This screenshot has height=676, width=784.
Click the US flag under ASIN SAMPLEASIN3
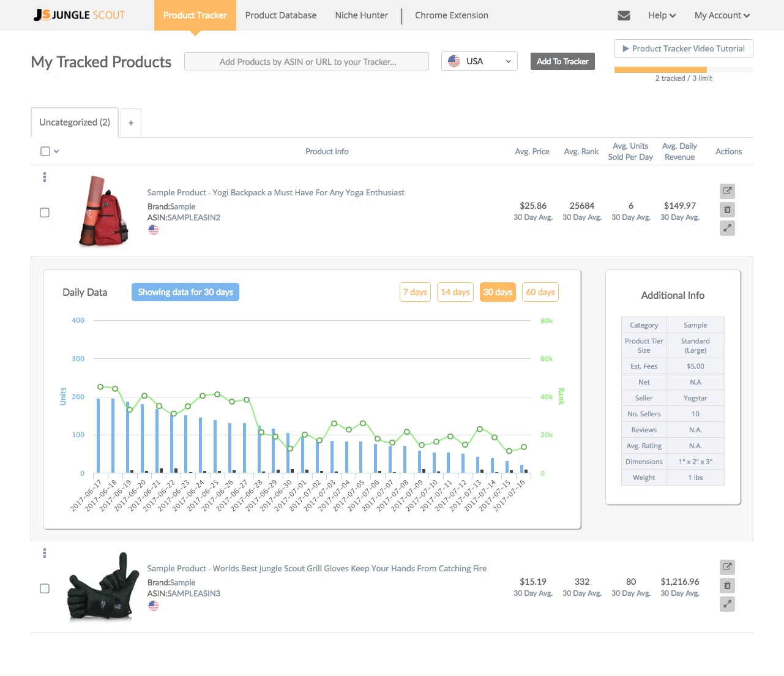coord(154,606)
